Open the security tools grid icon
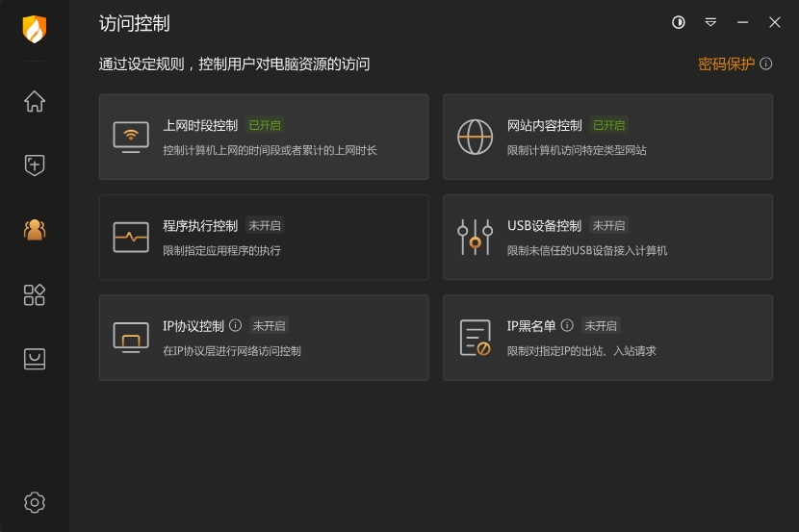Image resolution: width=799 pixels, height=532 pixels. click(35, 294)
